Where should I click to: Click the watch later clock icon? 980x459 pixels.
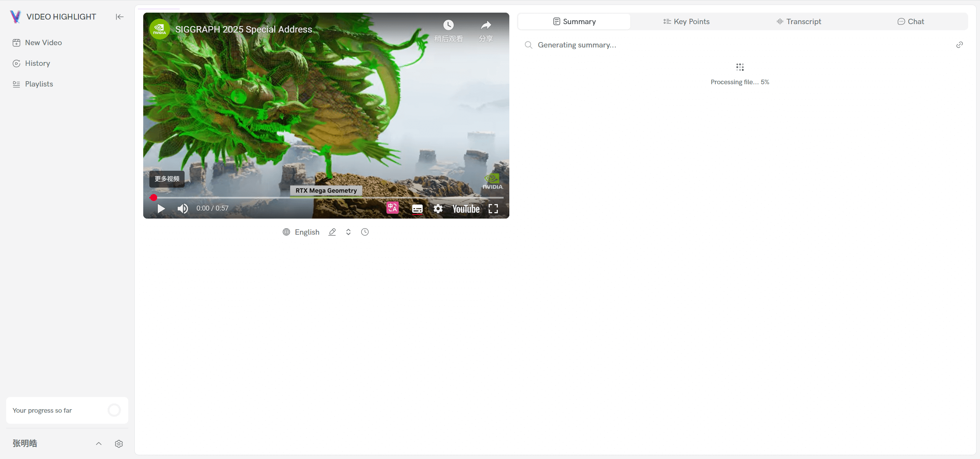[x=448, y=26]
